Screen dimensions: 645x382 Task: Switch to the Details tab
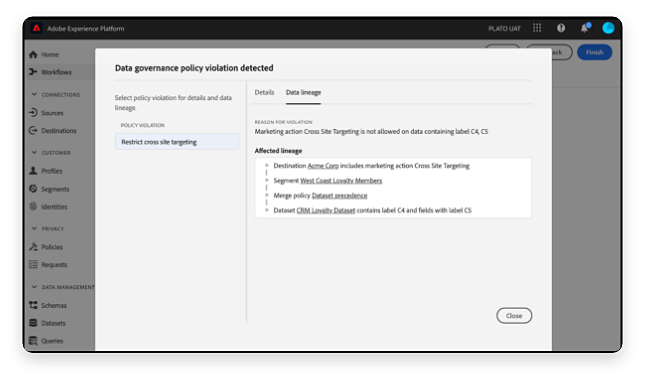tap(264, 93)
